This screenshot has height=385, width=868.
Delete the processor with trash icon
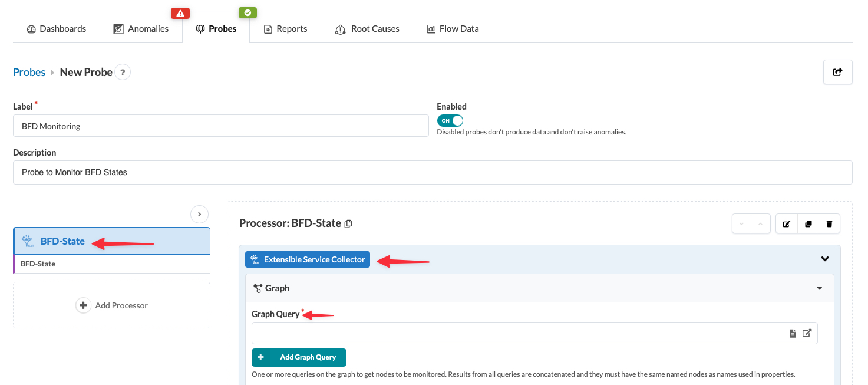click(829, 224)
